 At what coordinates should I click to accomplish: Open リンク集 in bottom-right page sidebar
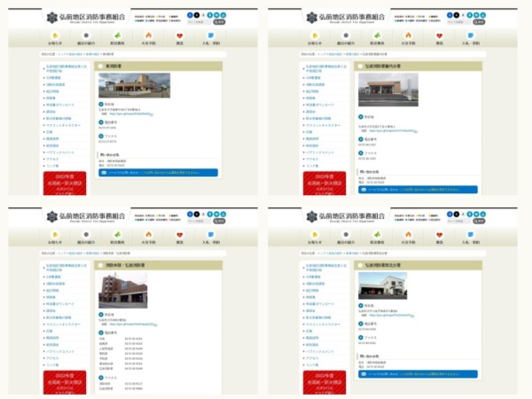pyautogui.click(x=311, y=364)
